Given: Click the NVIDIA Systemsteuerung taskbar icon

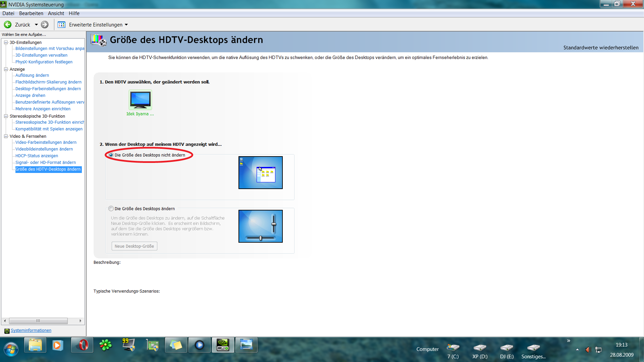Looking at the screenshot, I should coord(223,345).
